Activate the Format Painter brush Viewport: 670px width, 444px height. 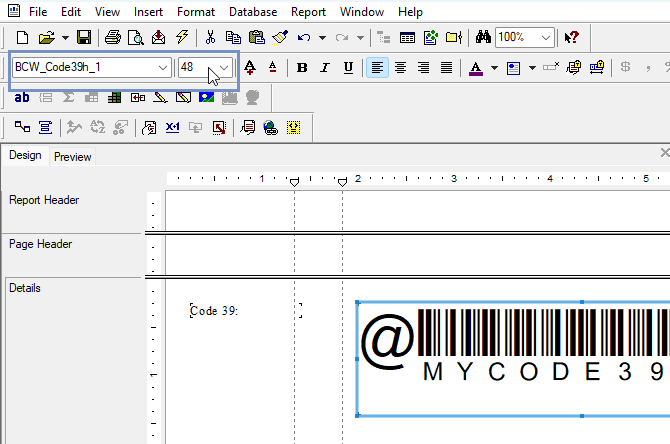pos(280,38)
